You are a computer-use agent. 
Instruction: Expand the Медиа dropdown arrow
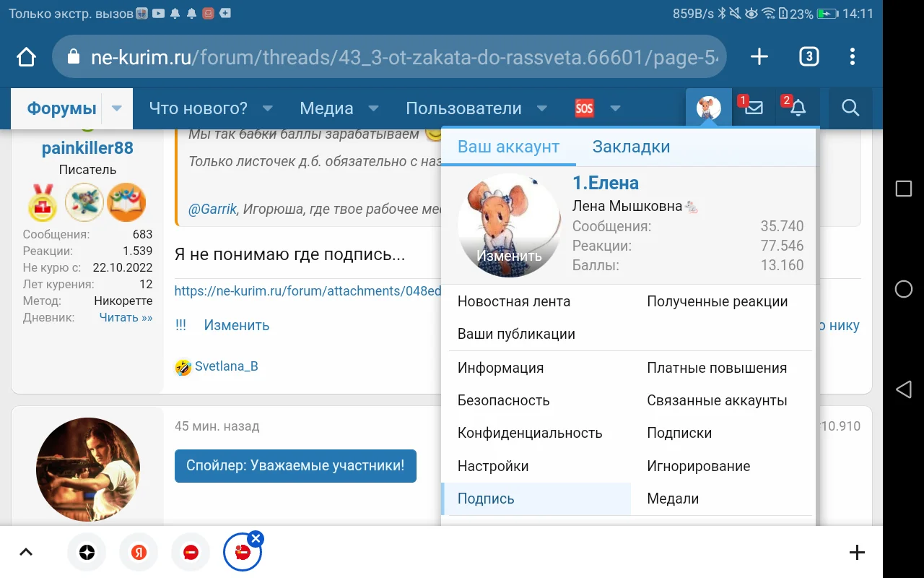coord(373,108)
